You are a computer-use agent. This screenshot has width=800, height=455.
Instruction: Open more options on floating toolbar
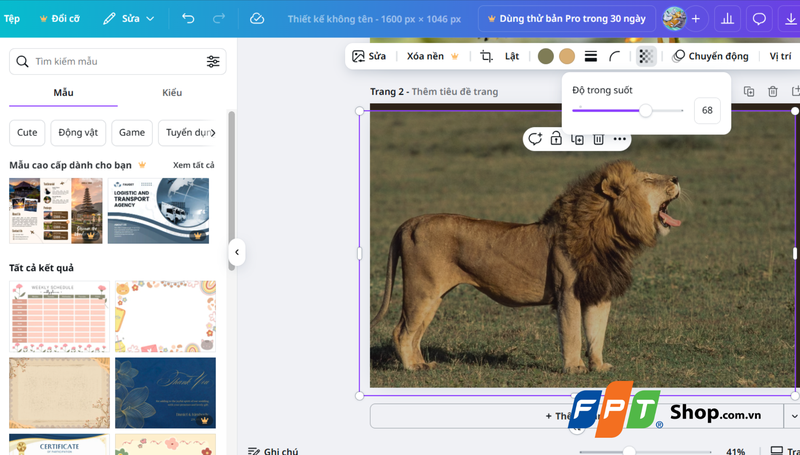pos(620,139)
